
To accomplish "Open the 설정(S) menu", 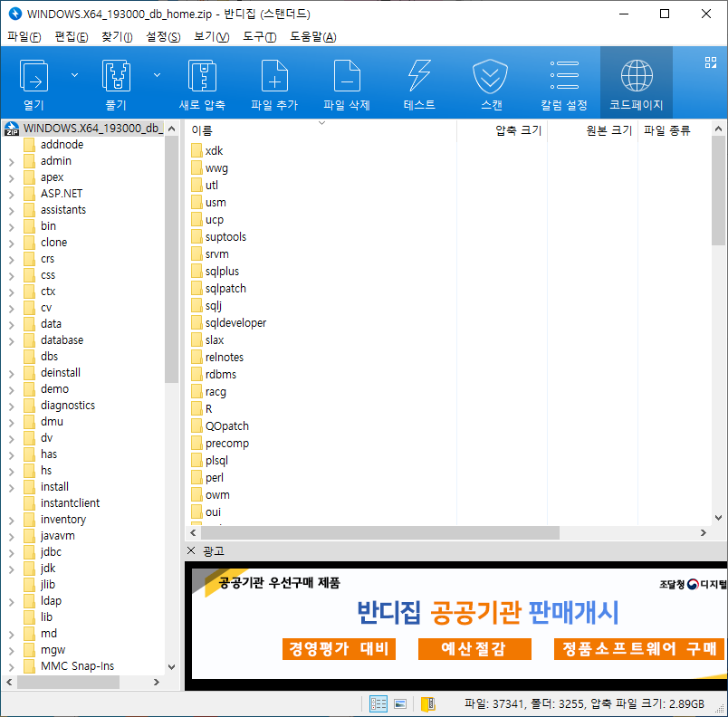I will [163, 36].
